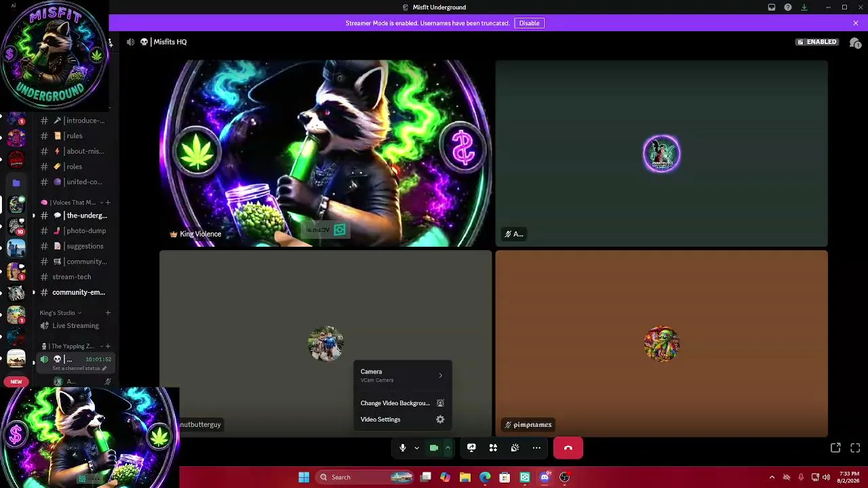
Task: Collapse the camera options arrow
Action: [448, 448]
